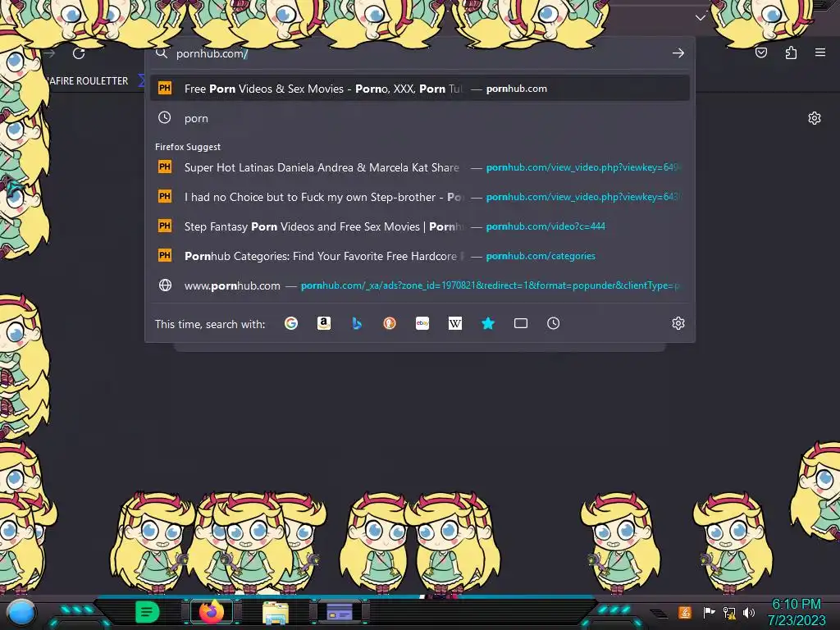This screenshot has height=630, width=840.
Task: Open search settings gear in dropdown
Action: [x=678, y=323]
